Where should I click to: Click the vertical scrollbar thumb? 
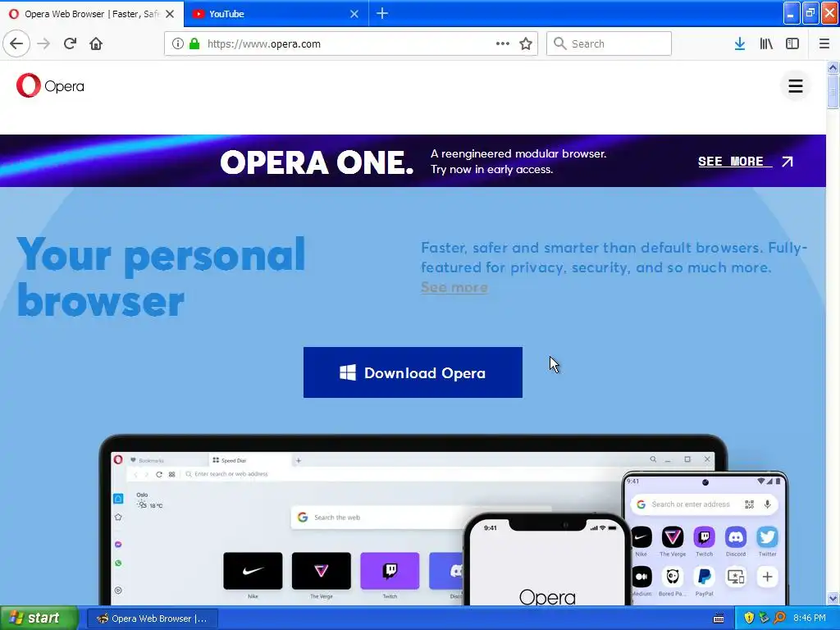click(833, 92)
